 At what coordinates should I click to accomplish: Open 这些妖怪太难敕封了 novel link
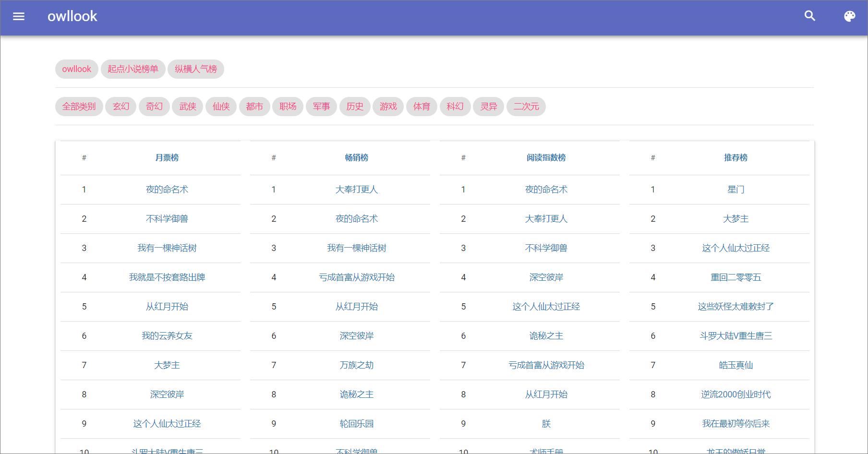pyautogui.click(x=736, y=307)
